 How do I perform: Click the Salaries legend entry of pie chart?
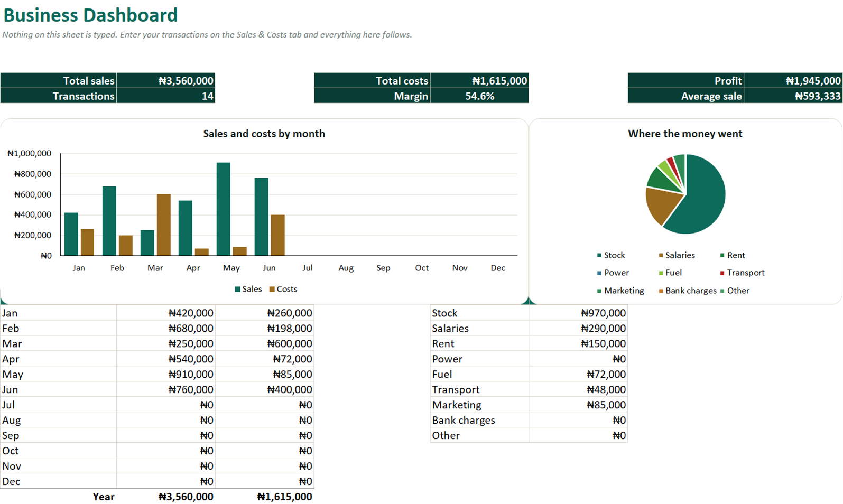677,255
